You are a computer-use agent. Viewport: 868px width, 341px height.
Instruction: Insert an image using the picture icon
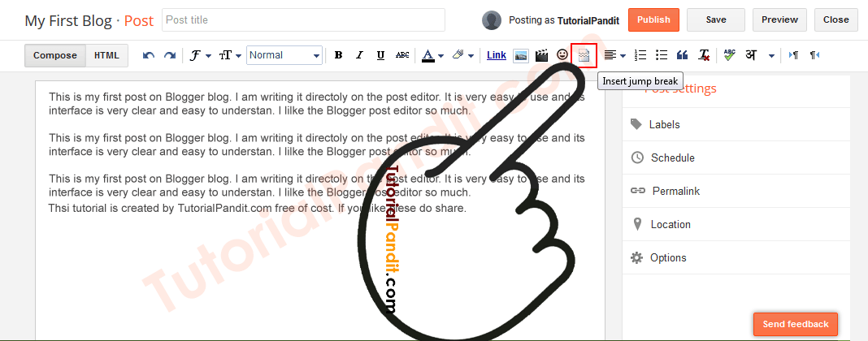521,55
